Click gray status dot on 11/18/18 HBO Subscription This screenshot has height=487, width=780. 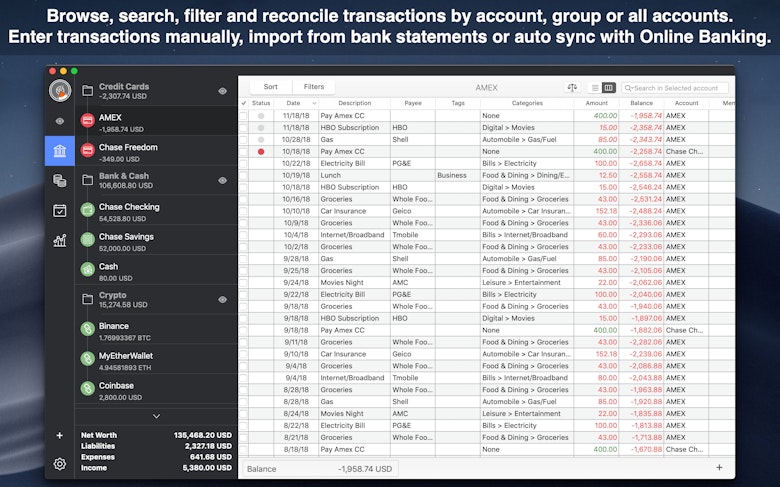click(x=261, y=128)
